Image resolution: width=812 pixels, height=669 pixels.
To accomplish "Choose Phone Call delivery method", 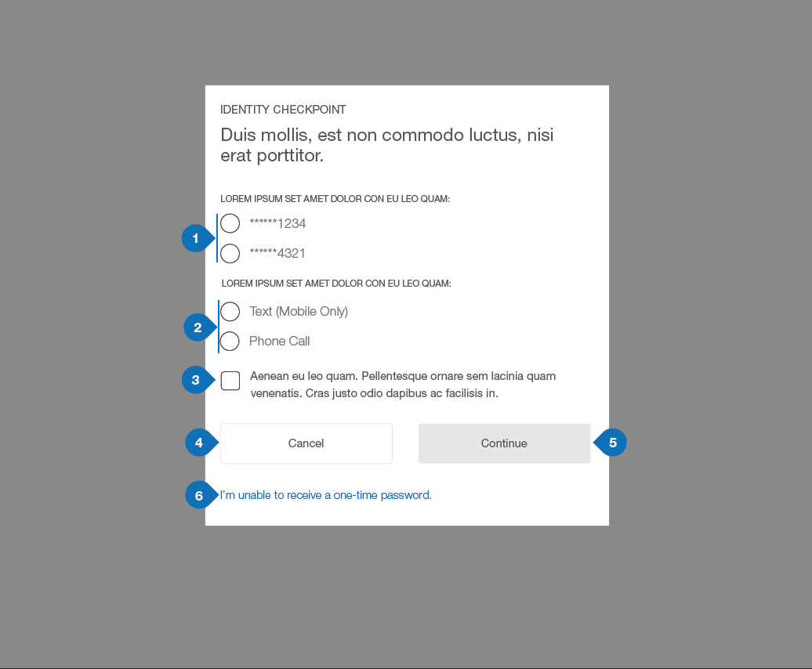I will [230, 341].
